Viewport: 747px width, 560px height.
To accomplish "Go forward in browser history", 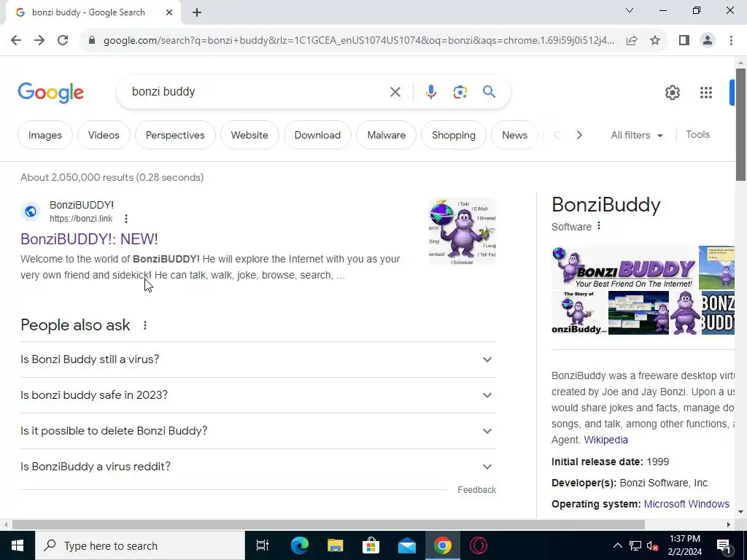I will [39, 41].
